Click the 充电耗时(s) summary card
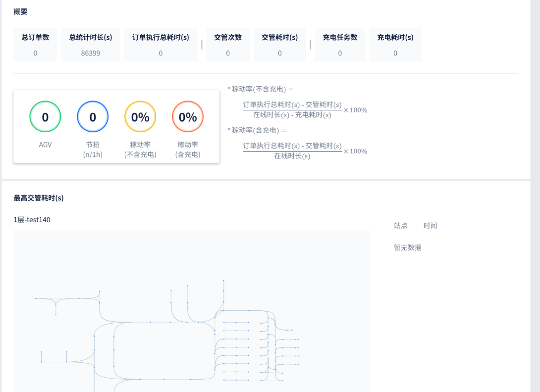The image size is (540, 392). [395, 45]
